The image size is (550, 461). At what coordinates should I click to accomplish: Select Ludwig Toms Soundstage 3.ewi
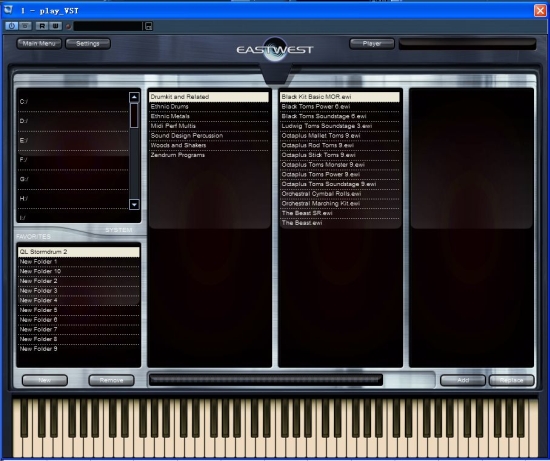[340, 126]
